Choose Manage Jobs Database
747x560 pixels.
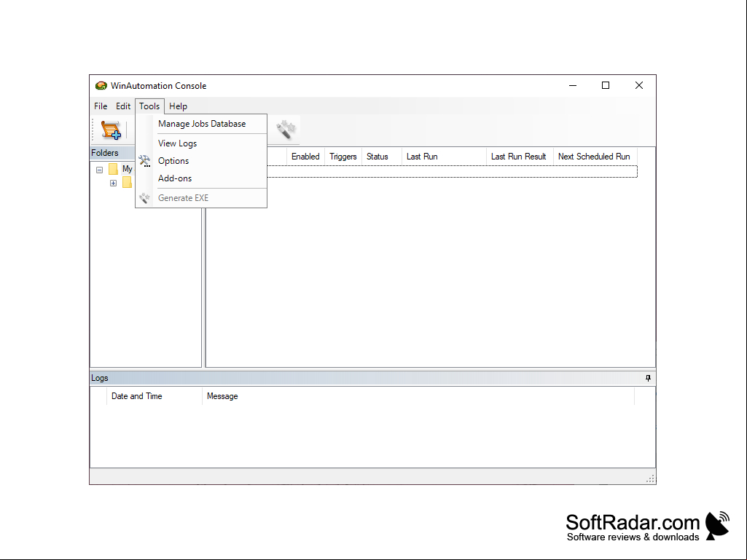coord(202,124)
